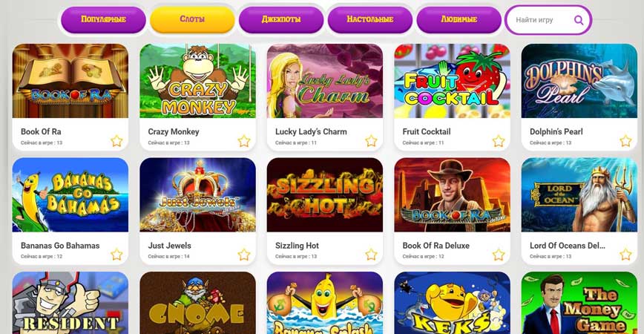Image resolution: width=644 pixels, height=334 pixels.
Task: Favorite Just Jewels using its star
Action: click(x=244, y=255)
